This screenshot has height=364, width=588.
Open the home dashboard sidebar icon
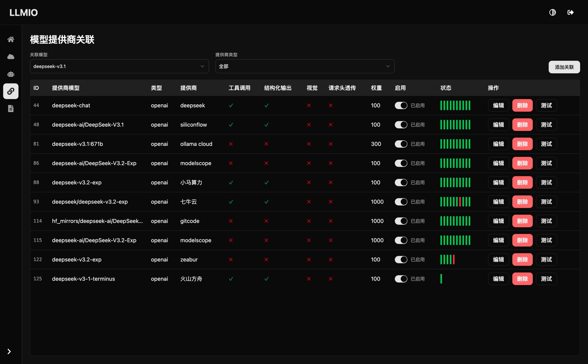pos(11,39)
